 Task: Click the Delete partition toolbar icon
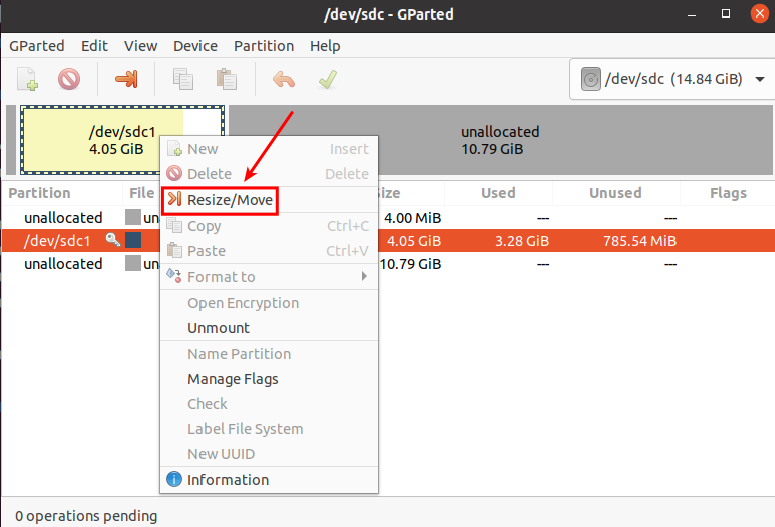point(69,79)
